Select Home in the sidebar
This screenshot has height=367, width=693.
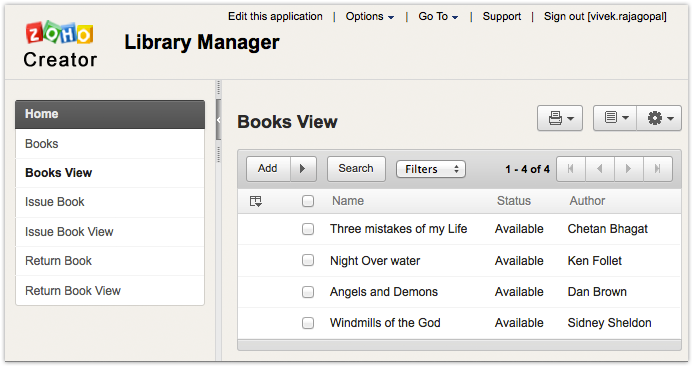(x=110, y=114)
